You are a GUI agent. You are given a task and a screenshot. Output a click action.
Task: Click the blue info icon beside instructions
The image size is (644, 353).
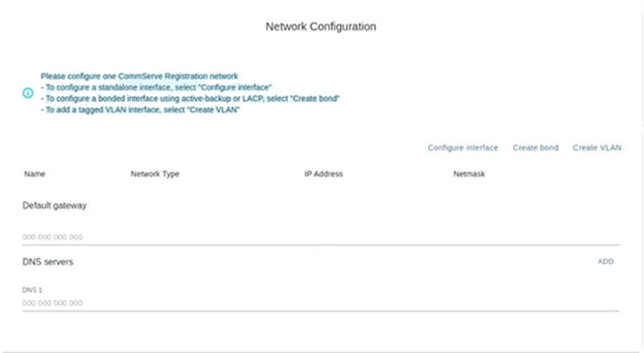pyautogui.click(x=27, y=92)
